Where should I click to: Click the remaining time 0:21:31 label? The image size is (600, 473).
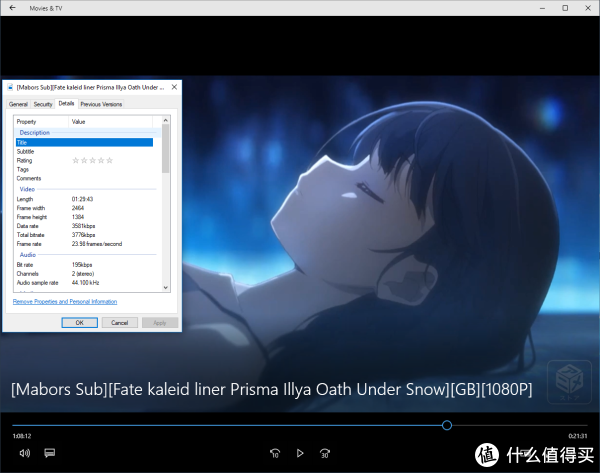pyautogui.click(x=577, y=436)
